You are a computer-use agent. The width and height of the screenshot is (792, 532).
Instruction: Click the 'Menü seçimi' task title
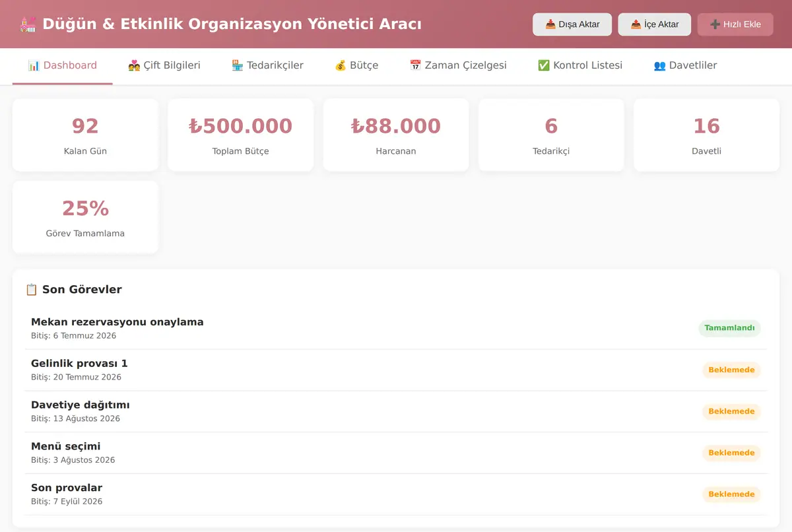click(x=66, y=446)
